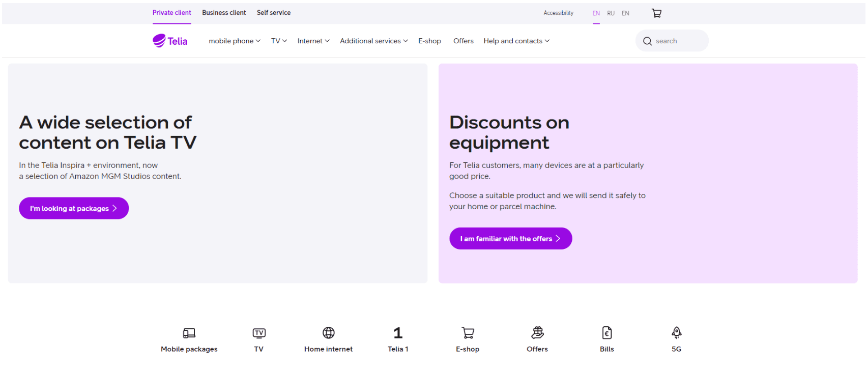This screenshot has width=868, height=365.
Task: Open the E-shop cart shortcut icon
Action: coord(468,333)
